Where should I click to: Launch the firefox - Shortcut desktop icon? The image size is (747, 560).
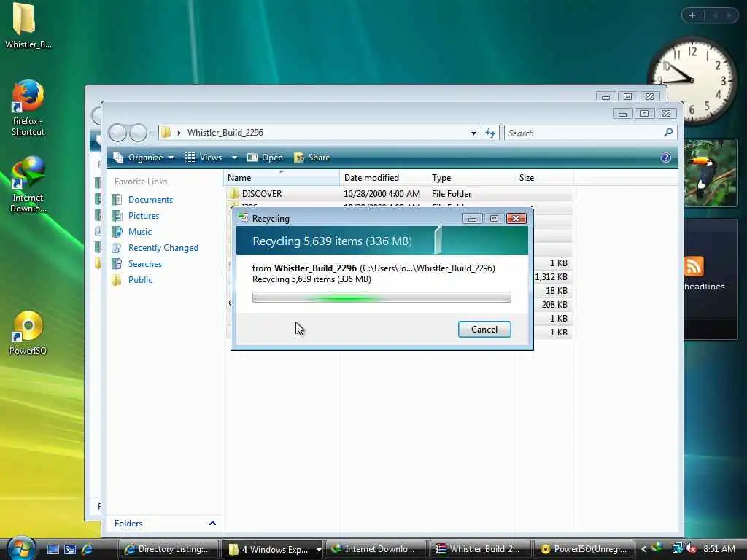28,108
